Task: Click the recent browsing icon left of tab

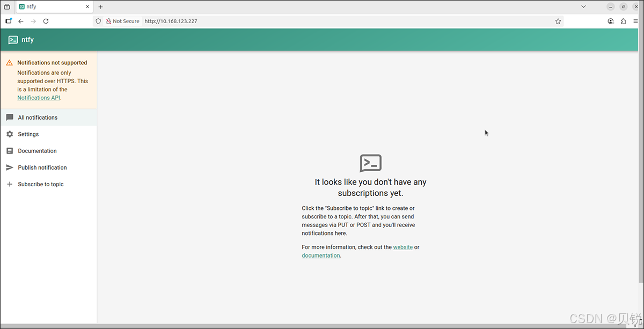Action: 7,7
